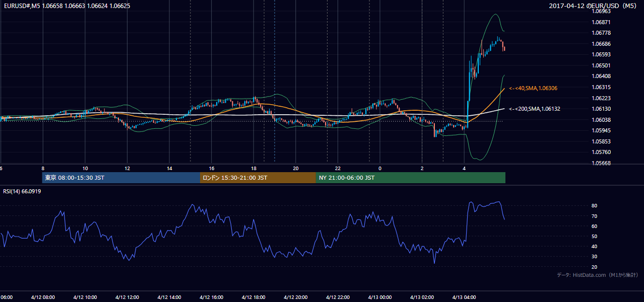Click price axis value 1.06871
Screen dimensions: 644x302
tap(601, 22)
